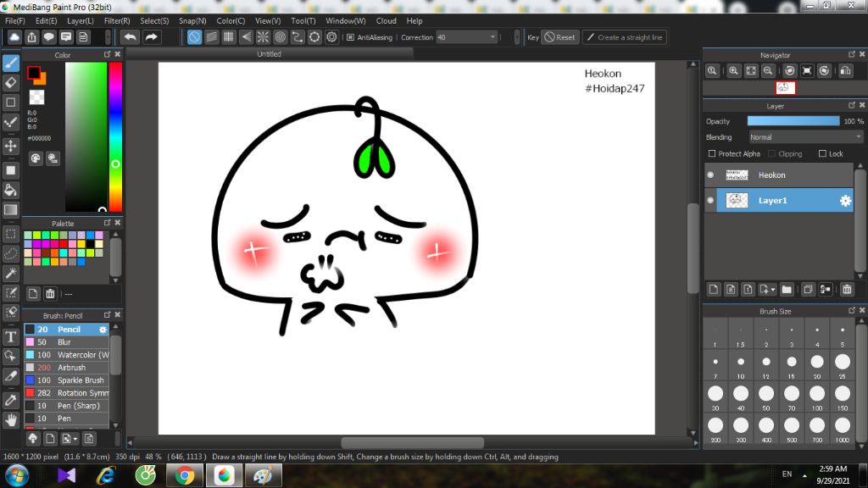Toggle visibility of the Heokon layer

click(x=711, y=175)
